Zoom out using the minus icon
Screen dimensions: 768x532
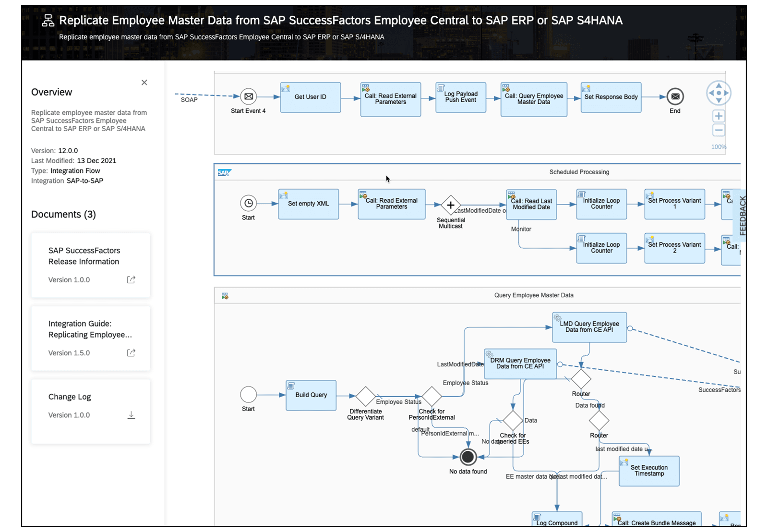click(719, 130)
